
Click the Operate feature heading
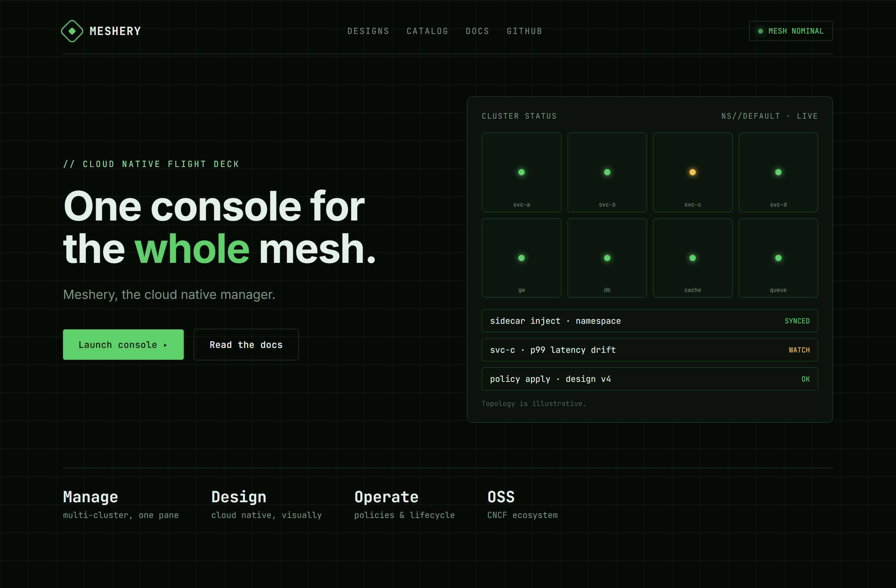tap(386, 497)
